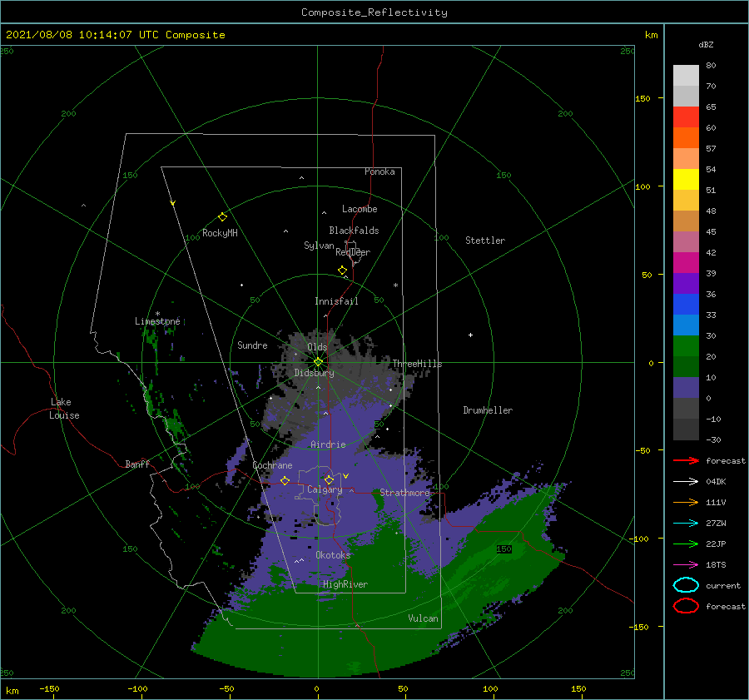Click the blue swatch between 36 and 33 dBZ
749x700 pixels.
[x=686, y=304]
